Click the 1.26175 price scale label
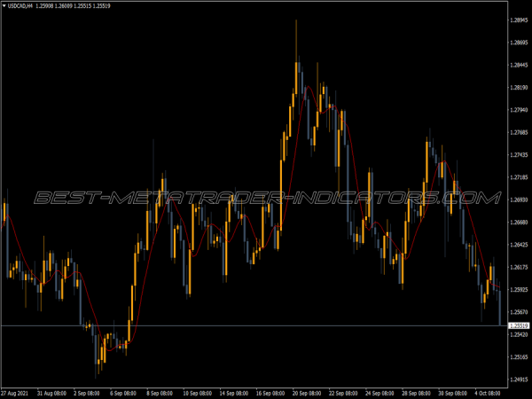 [x=517, y=268]
